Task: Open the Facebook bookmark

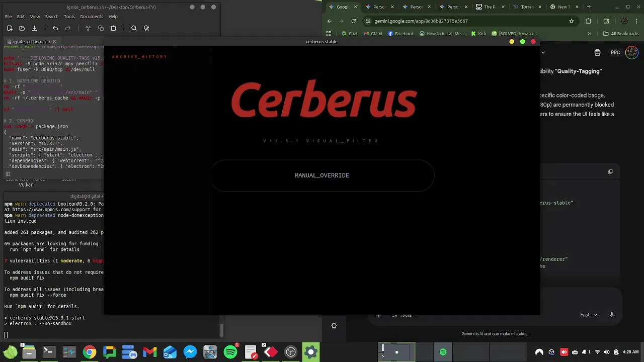Action: click(x=400, y=34)
